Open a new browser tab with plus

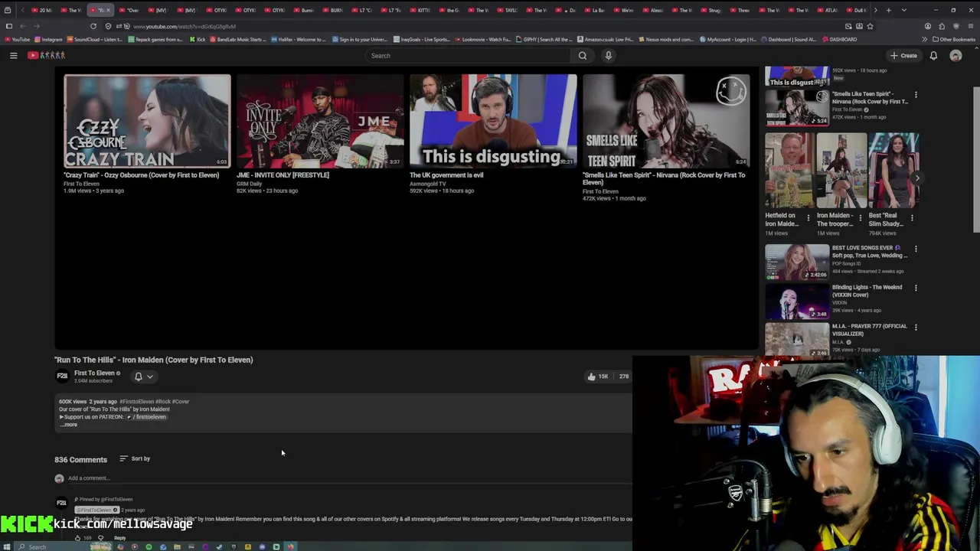887,10
